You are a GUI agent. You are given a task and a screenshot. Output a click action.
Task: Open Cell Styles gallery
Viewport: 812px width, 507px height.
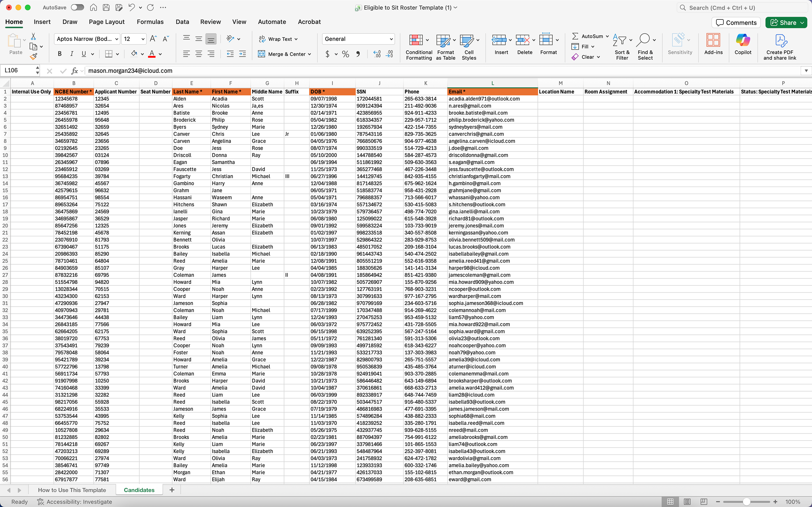469,47
